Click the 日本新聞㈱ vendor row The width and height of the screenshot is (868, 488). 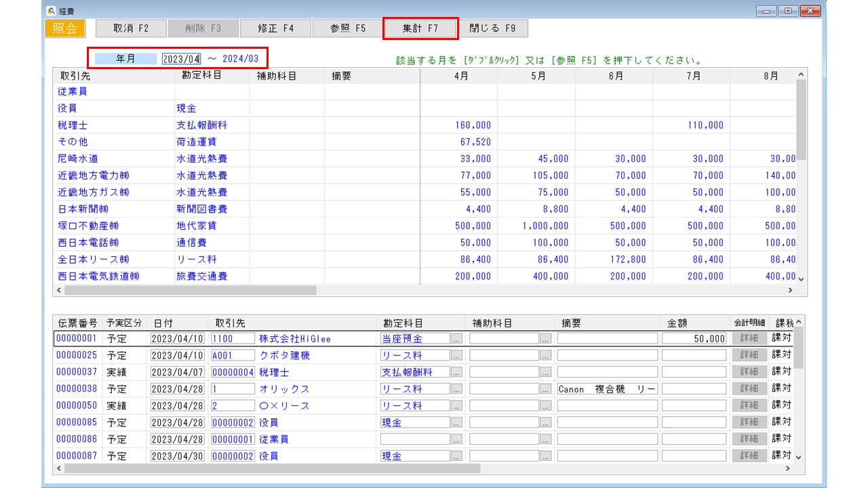[x=424, y=209]
